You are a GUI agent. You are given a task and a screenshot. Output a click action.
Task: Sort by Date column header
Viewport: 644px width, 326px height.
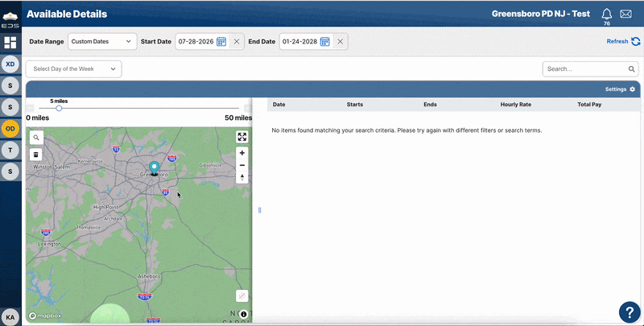pyautogui.click(x=279, y=105)
